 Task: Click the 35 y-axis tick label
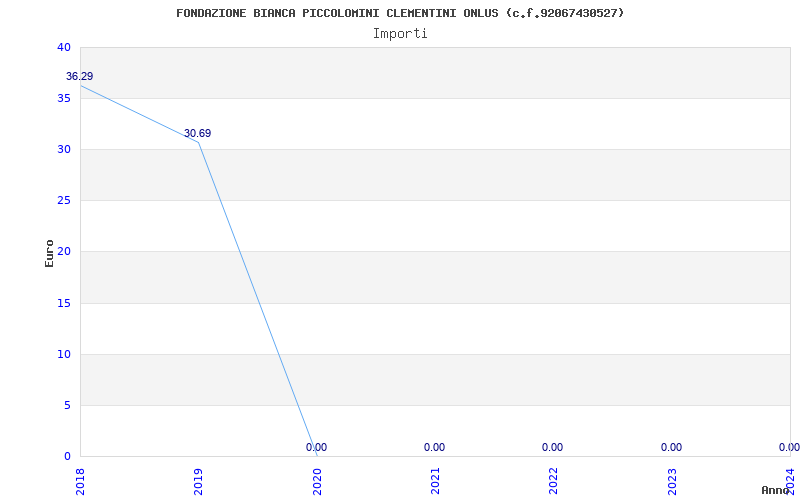(x=64, y=98)
